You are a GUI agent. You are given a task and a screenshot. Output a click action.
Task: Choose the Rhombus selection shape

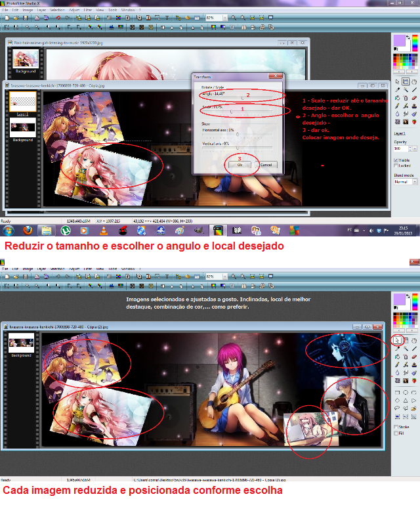(398, 401)
